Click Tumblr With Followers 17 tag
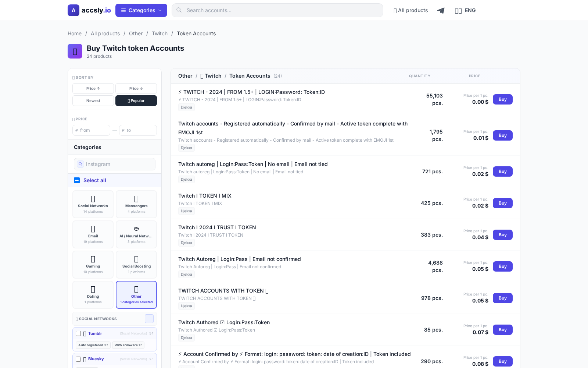Image resolution: width=588 pixels, height=368 pixels. pos(128,345)
